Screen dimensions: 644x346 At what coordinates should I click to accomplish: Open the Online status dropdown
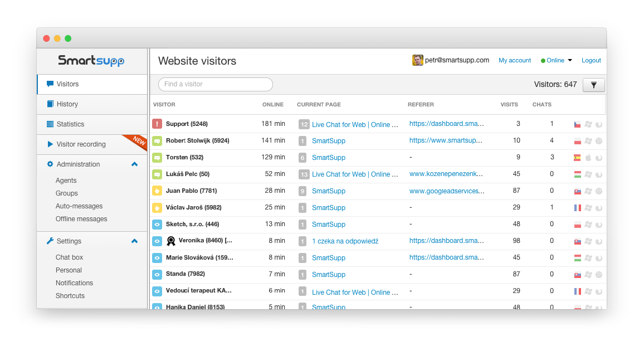(x=556, y=60)
